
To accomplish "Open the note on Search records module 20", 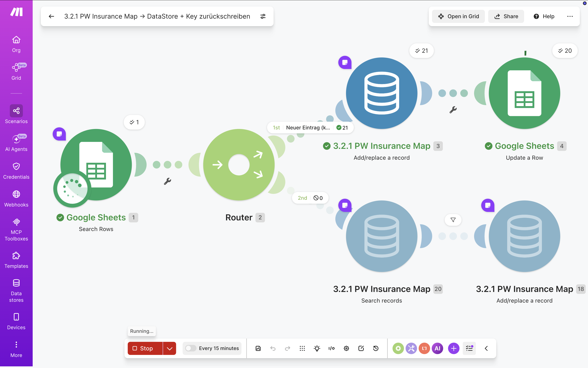I will tap(345, 205).
